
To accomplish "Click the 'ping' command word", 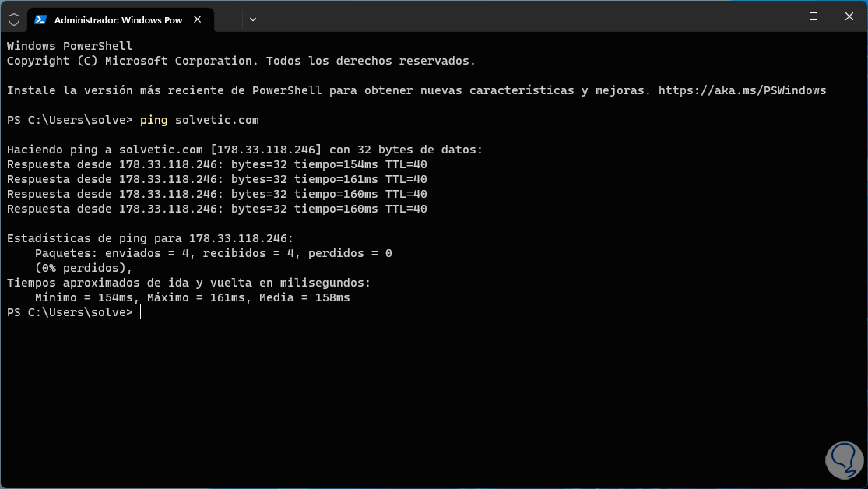I will point(154,120).
